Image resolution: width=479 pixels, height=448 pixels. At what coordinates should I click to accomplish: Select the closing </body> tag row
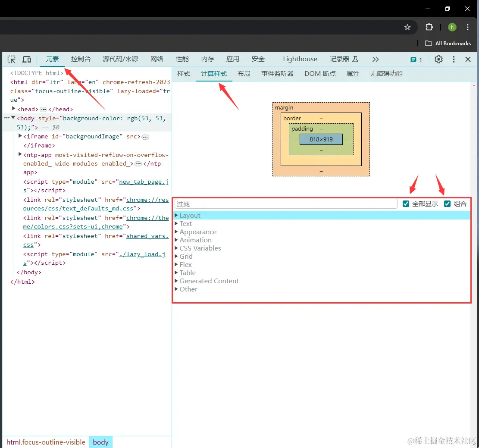(29, 272)
